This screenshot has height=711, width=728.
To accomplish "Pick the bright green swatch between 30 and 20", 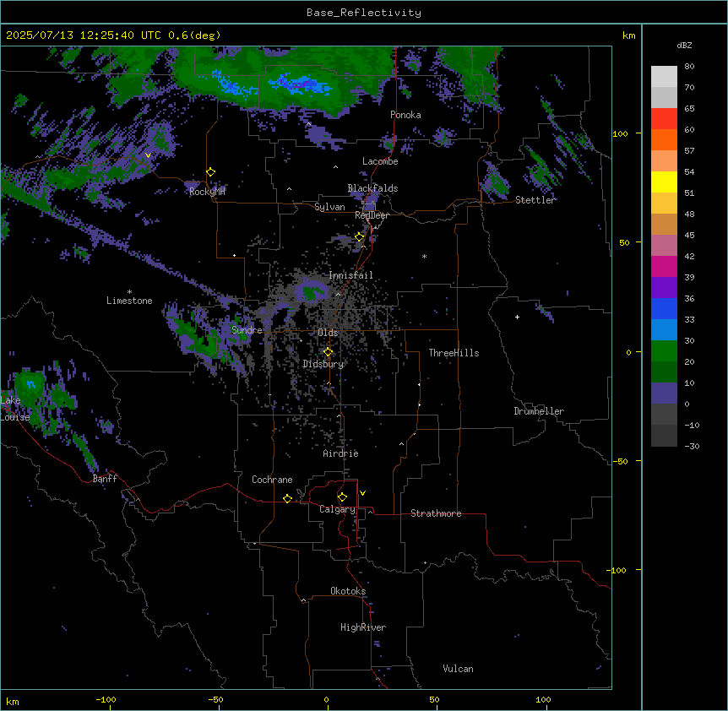I will [664, 351].
